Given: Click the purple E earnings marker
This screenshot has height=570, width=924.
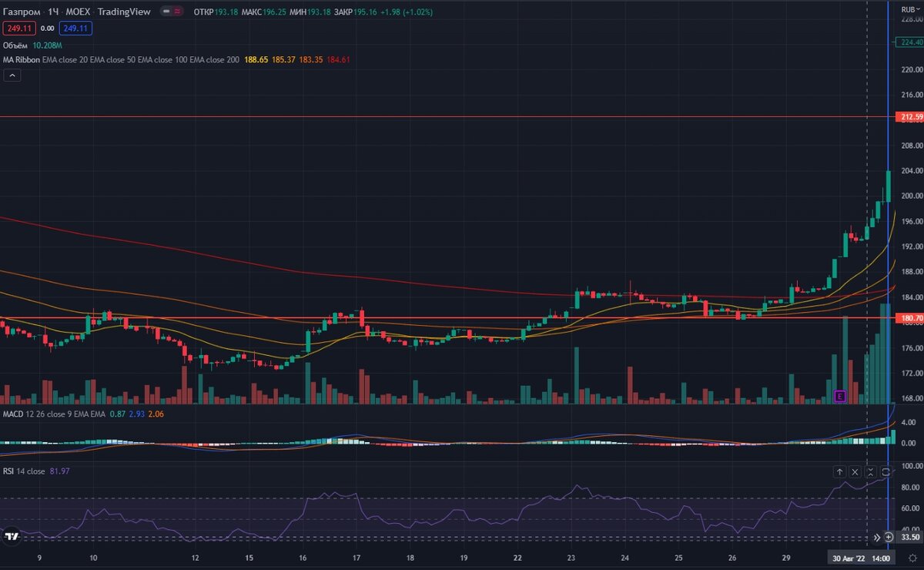Looking at the screenshot, I should tap(840, 396).
